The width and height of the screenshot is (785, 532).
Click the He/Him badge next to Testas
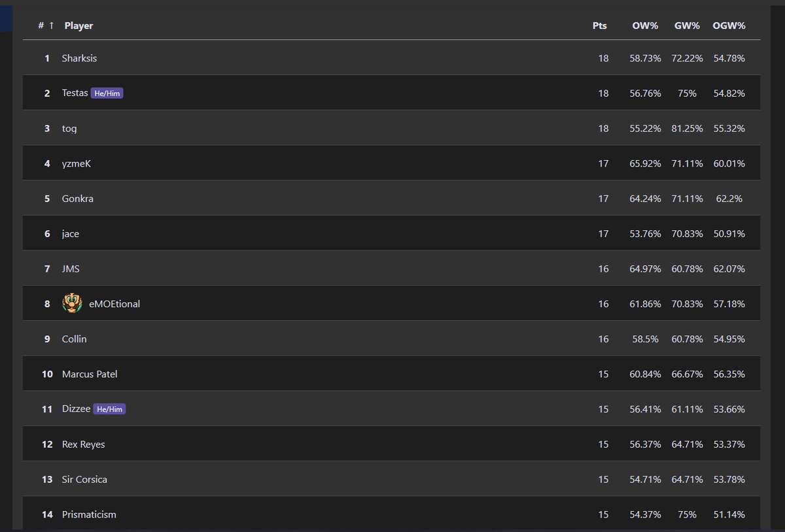(107, 93)
